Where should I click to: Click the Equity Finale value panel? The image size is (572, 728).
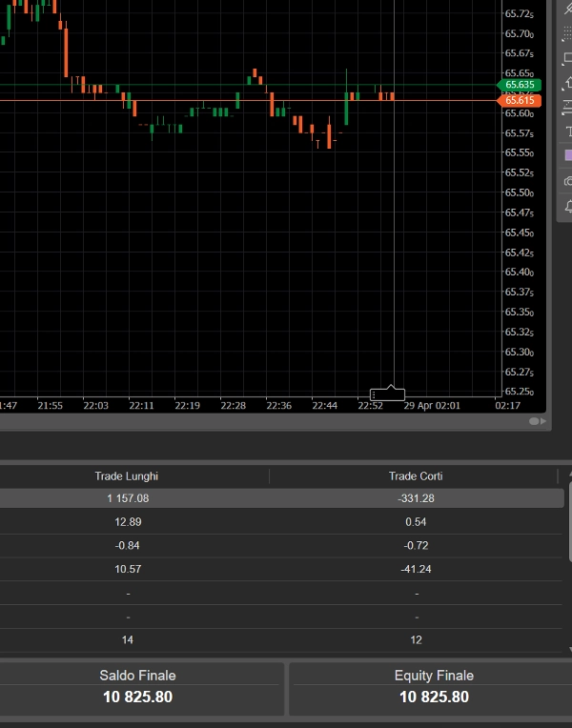click(x=434, y=687)
